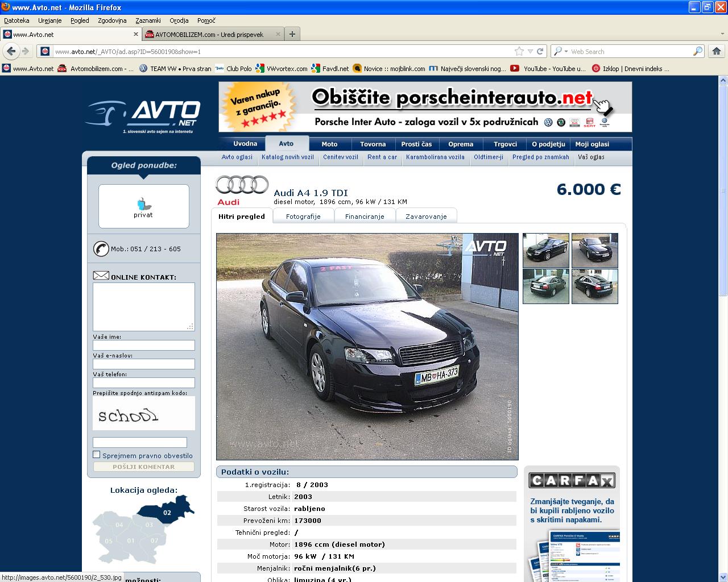The width and height of the screenshot is (728, 582).
Task: Click the CARFAX logo banner
Action: (572, 480)
